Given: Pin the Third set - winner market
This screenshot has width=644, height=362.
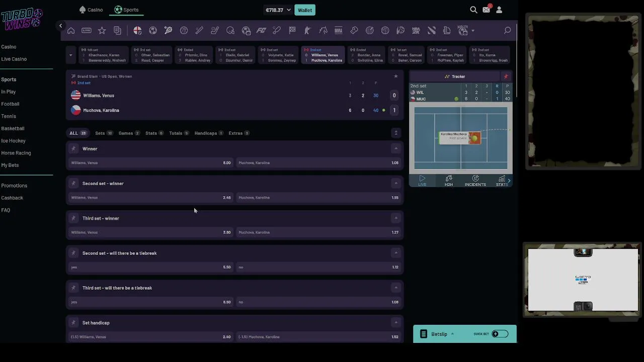Looking at the screenshot, I should tap(73, 218).
